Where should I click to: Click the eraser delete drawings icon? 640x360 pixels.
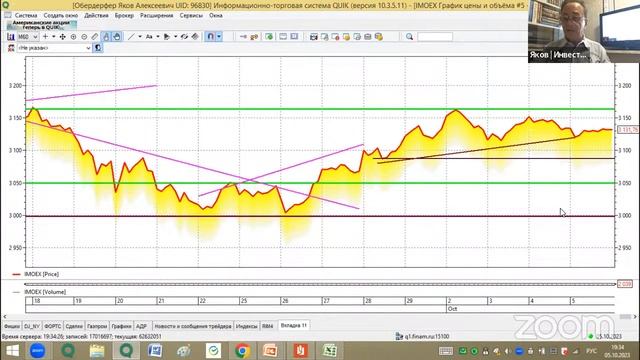coord(195,37)
